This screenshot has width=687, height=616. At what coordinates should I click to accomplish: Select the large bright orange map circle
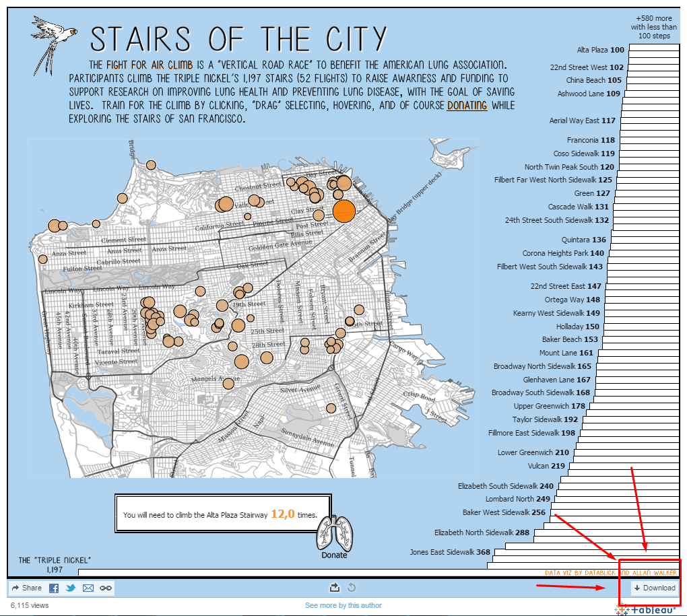point(344,211)
